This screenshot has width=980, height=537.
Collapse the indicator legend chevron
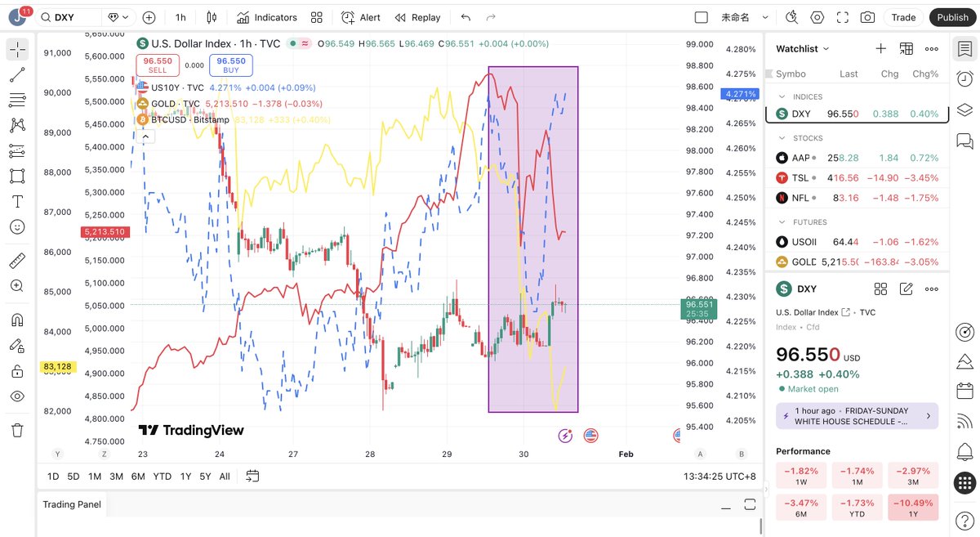(145, 136)
